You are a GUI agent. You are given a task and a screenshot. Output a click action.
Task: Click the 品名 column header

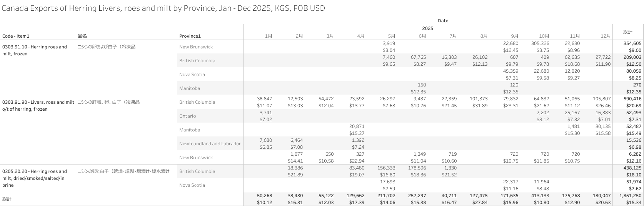pos(82,36)
